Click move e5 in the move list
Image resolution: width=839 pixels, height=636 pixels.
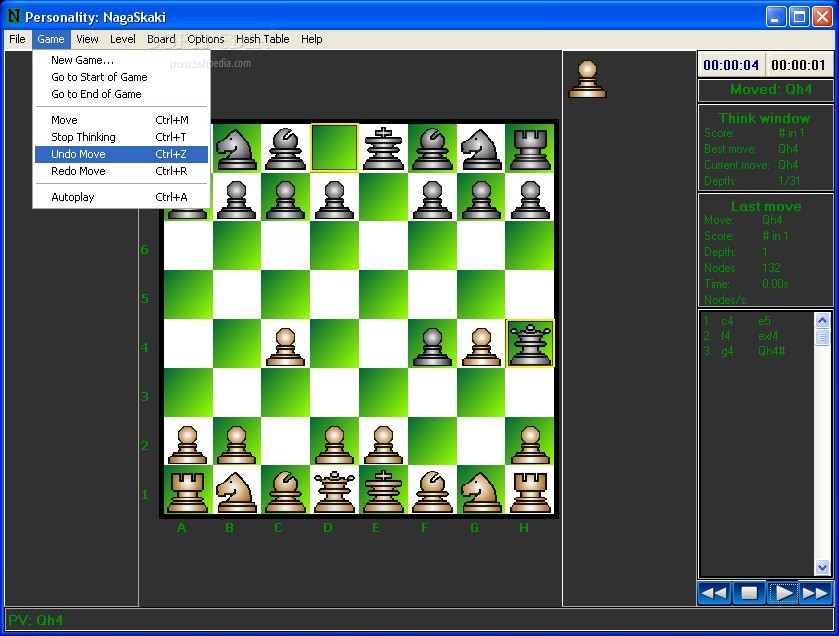click(764, 321)
